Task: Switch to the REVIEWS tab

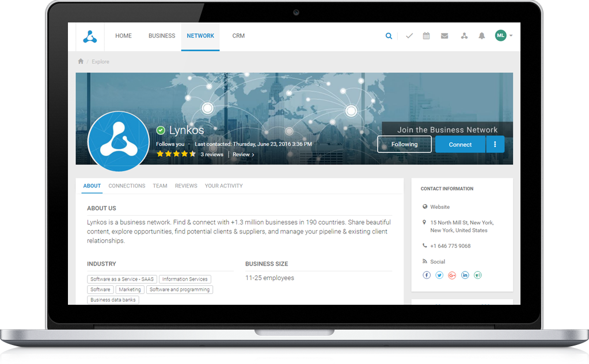Action: pos(186,186)
